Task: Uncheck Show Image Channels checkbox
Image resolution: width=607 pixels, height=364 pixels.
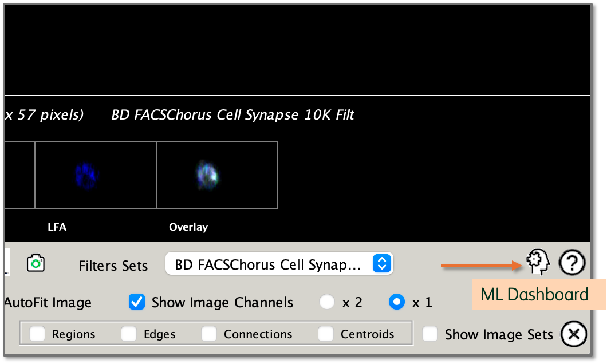Action: pyautogui.click(x=137, y=302)
